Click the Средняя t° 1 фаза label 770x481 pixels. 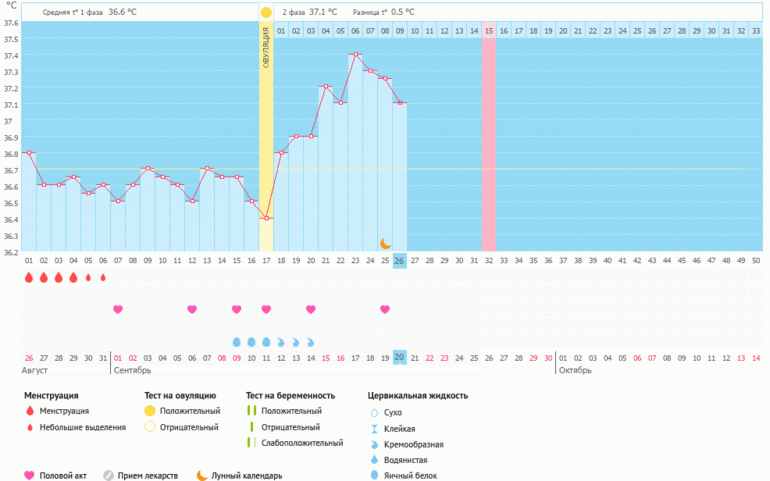[x=74, y=13]
